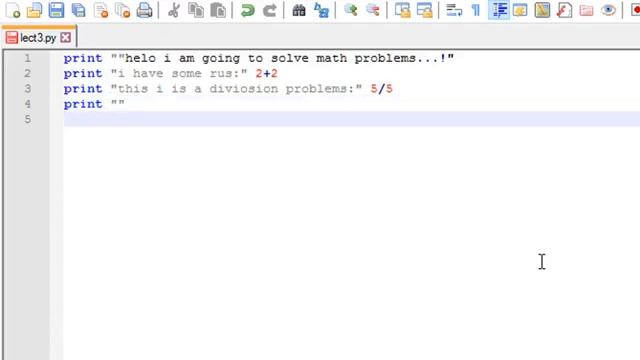This screenshot has width=640, height=360.
Task: Click the empty quotes on line 4
Action: pyautogui.click(x=118, y=104)
